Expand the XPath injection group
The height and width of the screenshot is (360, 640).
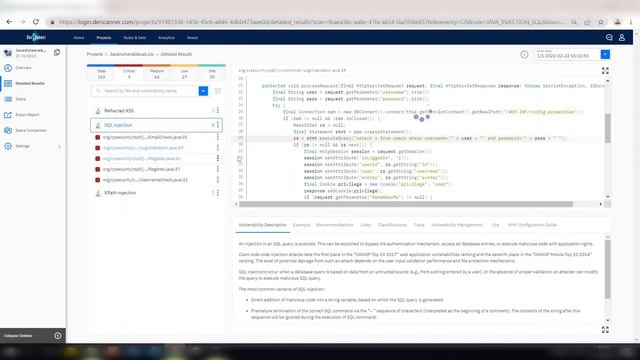pyautogui.click(x=120, y=193)
